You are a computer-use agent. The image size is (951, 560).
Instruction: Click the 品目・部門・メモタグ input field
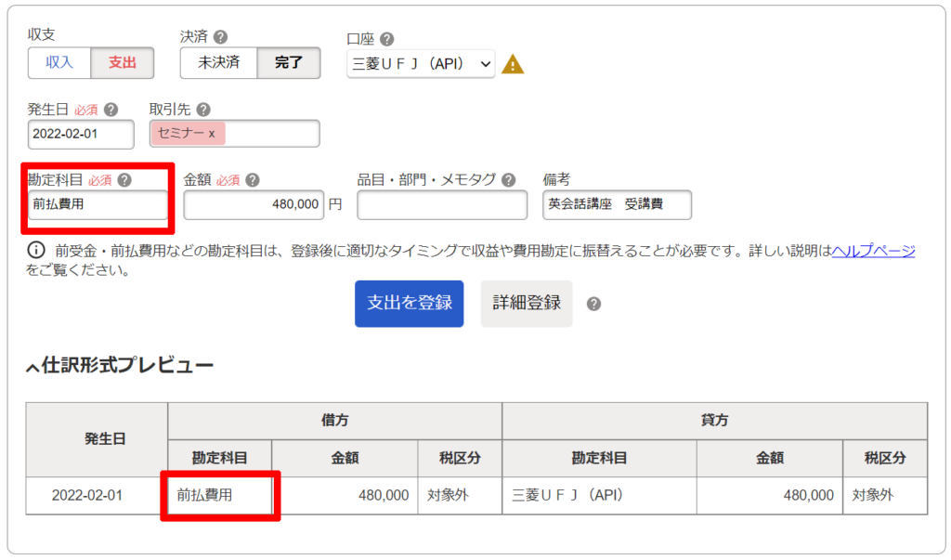[442, 205]
